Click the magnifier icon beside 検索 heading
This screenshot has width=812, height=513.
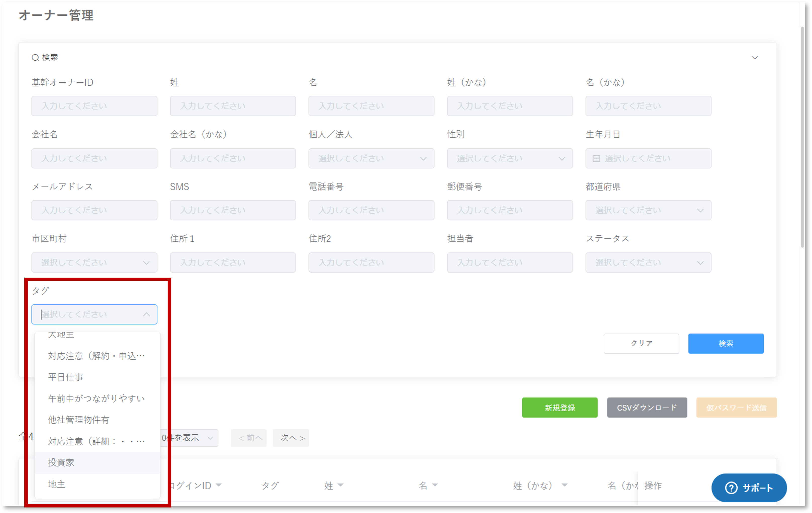pyautogui.click(x=35, y=58)
